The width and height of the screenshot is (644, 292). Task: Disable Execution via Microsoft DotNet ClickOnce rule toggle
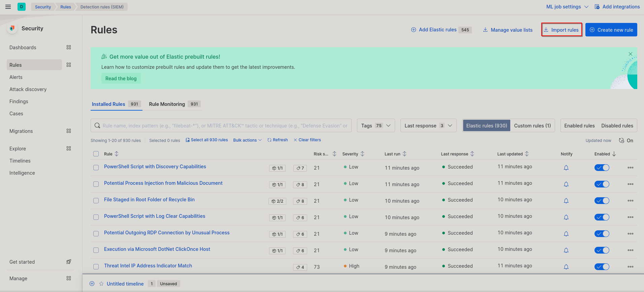602,250
